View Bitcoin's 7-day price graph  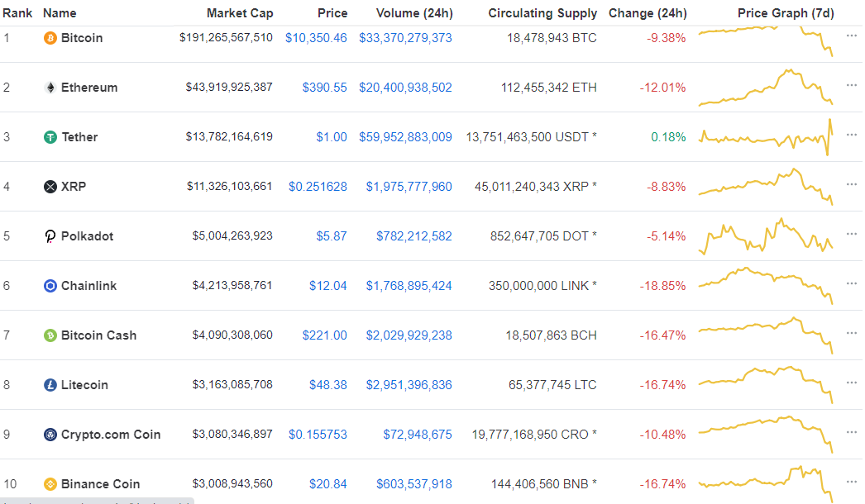pos(766,40)
